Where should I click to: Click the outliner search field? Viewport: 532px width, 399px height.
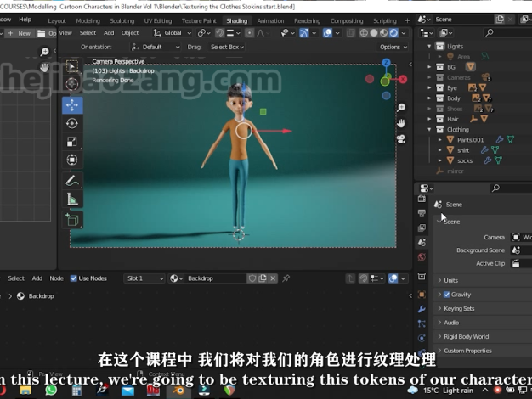(507, 33)
